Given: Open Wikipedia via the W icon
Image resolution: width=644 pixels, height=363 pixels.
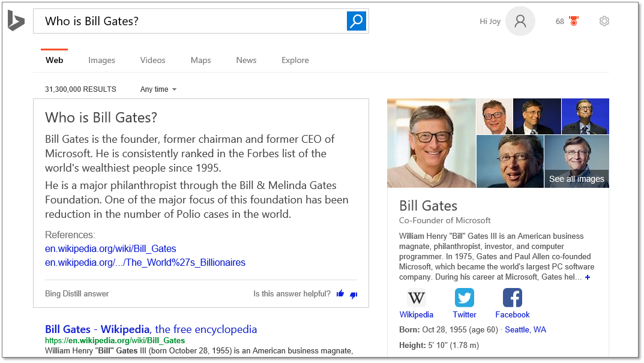Looking at the screenshot, I should point(416,297).
